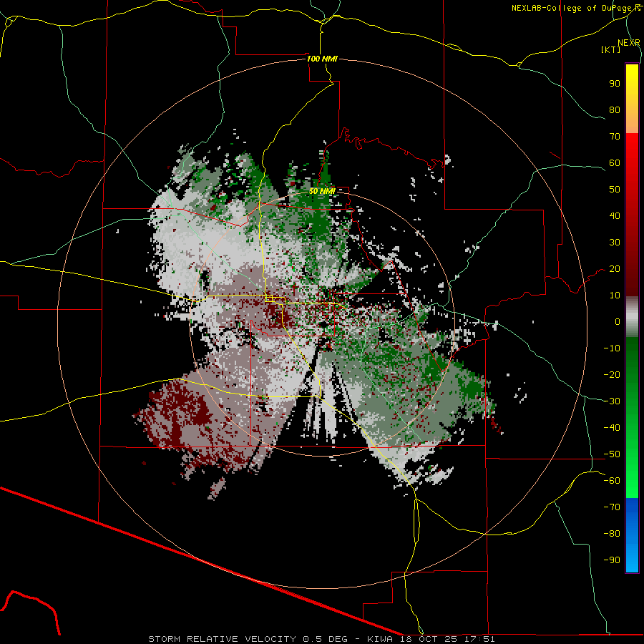Pick the light blue color bar segment
Viewport: 644px width, 644px height.
click(x=632, y=560)
